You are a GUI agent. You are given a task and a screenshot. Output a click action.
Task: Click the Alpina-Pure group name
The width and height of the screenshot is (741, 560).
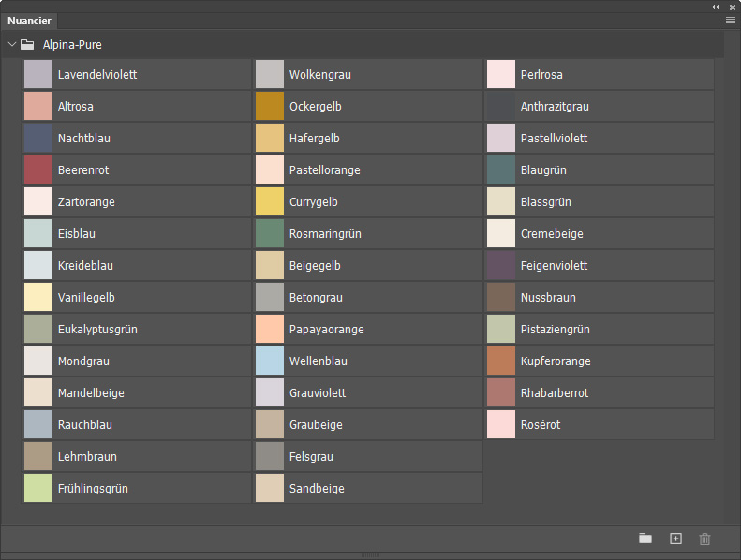tap(72, 44)
